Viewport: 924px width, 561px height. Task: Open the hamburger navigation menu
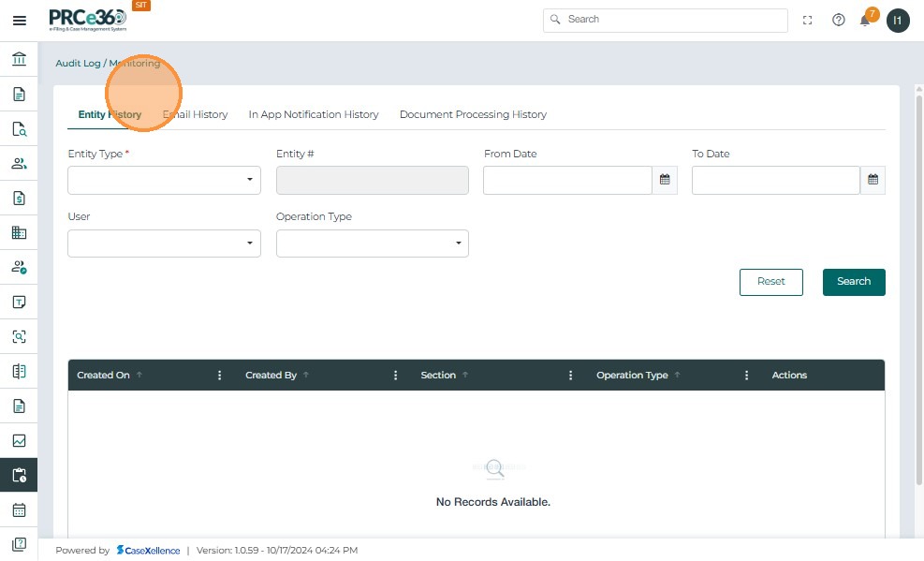click(x=20, y=21)
